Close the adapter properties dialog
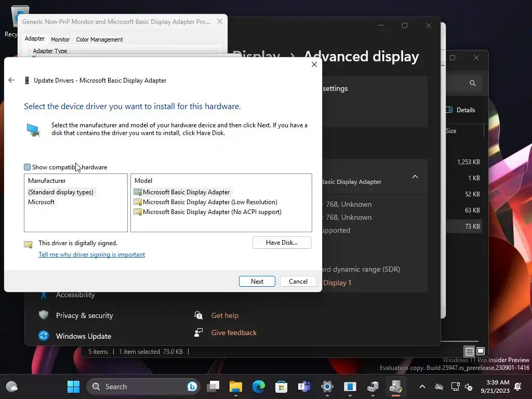This screenshot has width=532, height=399. [x=220, y=21]
